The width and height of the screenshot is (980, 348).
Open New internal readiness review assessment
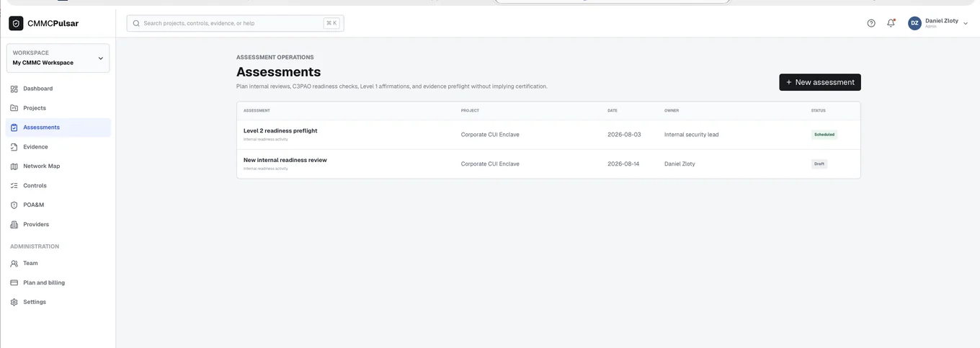[x=285, y=160]
